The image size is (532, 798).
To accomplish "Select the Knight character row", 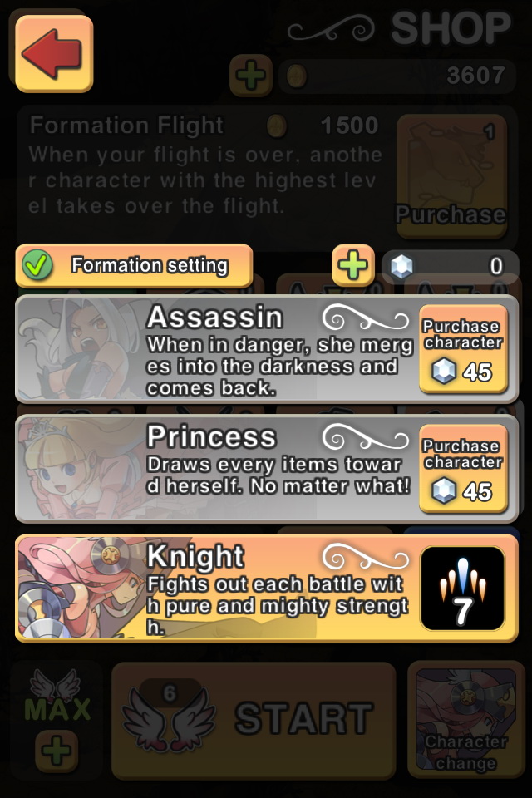I will click(267, 588).
